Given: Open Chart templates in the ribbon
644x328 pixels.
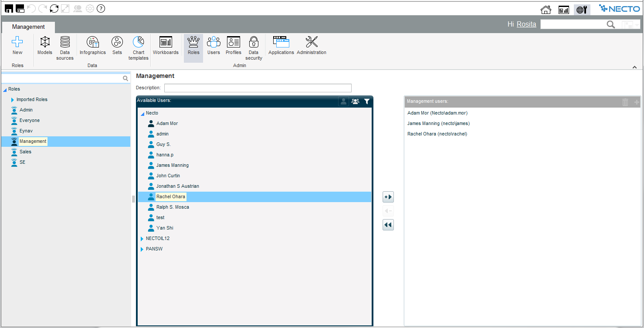Looking at the screenshot, I should pyautogui.click(x=139, y=47).
